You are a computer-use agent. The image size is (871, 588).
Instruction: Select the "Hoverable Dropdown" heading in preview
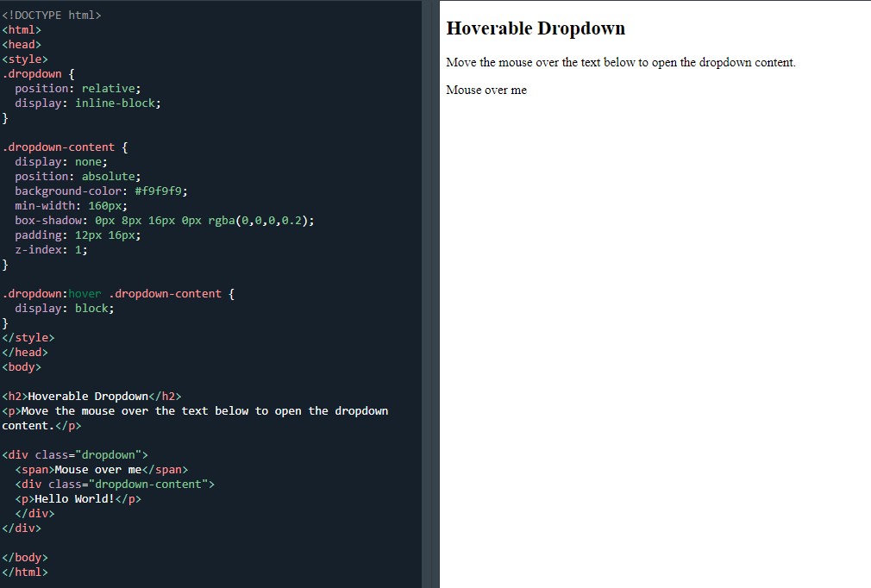(536, 28)
